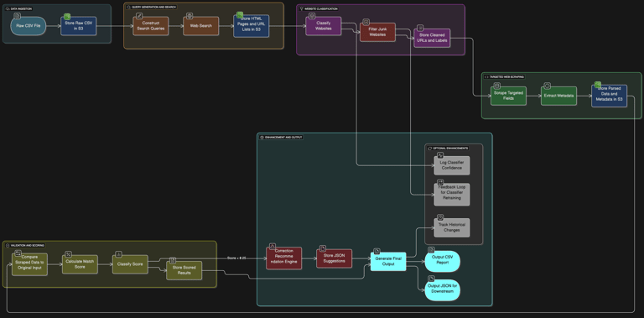
Task: Click the VALIDATION AND SCORING group label
Action: 27,245
